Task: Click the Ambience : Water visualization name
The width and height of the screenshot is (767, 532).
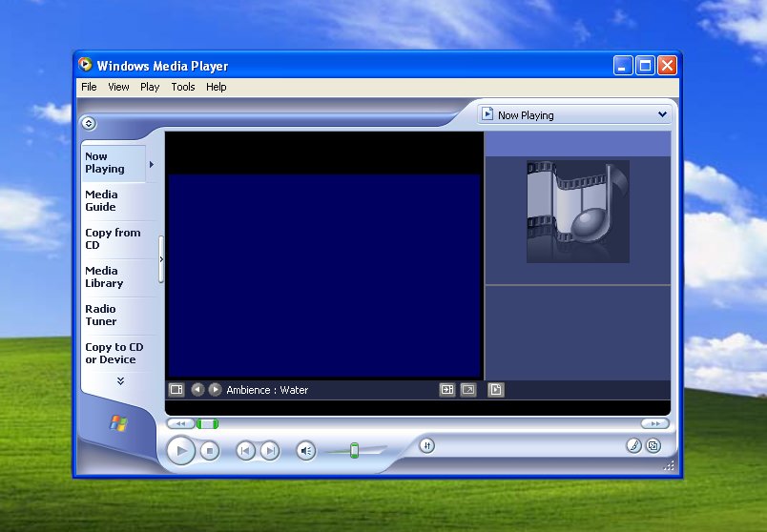Action: point(267,390)
